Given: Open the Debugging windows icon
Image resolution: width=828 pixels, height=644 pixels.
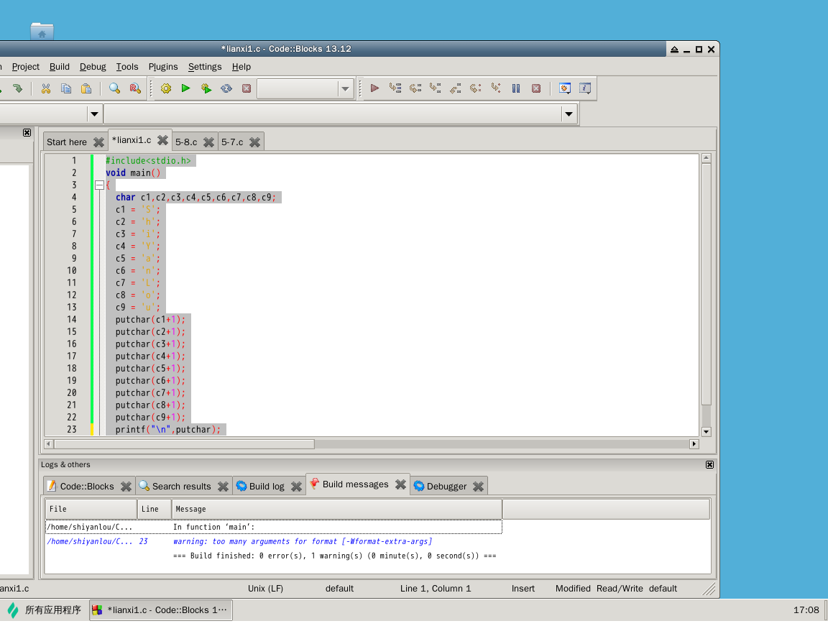Looking at the screenshot, I should point(564,88).
